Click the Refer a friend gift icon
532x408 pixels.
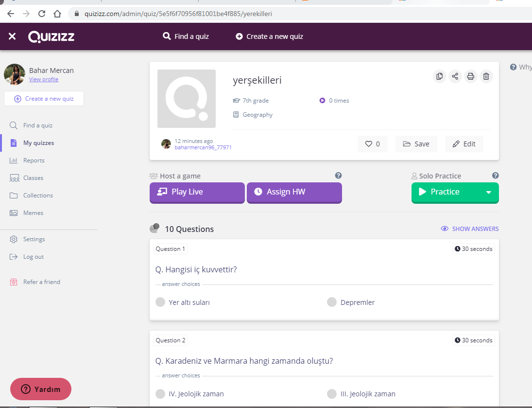pos(14,282)
